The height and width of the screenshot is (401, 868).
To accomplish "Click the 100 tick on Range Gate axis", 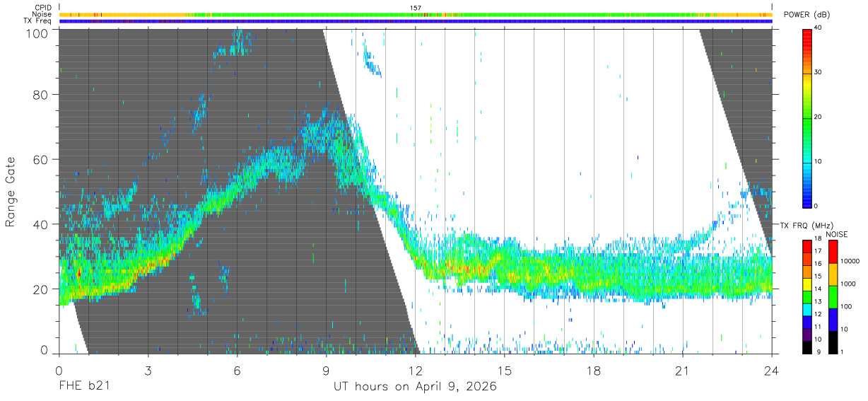I will pos(37,33).
